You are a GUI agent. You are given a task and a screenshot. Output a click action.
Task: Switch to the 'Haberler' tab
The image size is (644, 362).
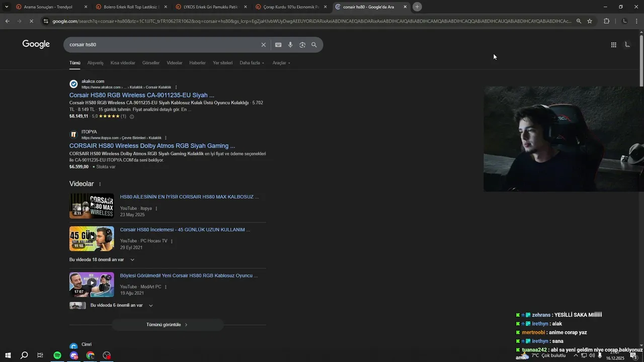[197, 63]
